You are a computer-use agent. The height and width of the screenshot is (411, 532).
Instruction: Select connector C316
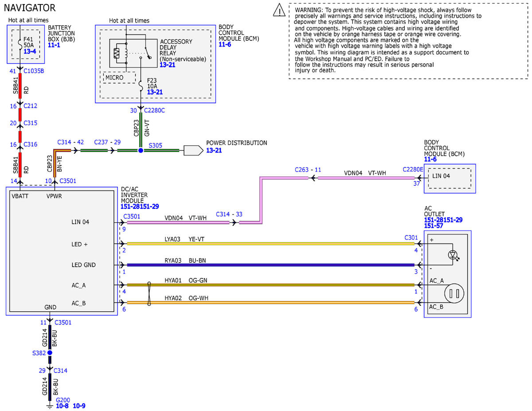(30, 145)
